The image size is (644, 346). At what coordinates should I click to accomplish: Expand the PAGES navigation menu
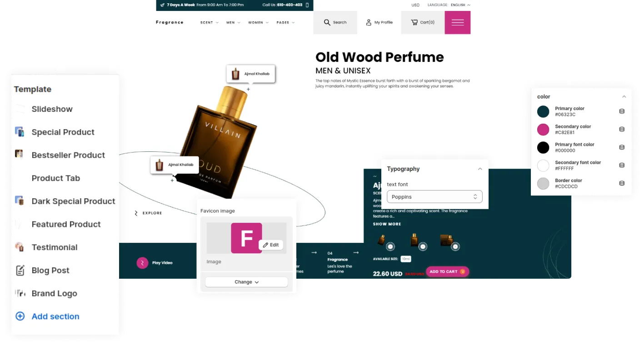click(285, 22)
